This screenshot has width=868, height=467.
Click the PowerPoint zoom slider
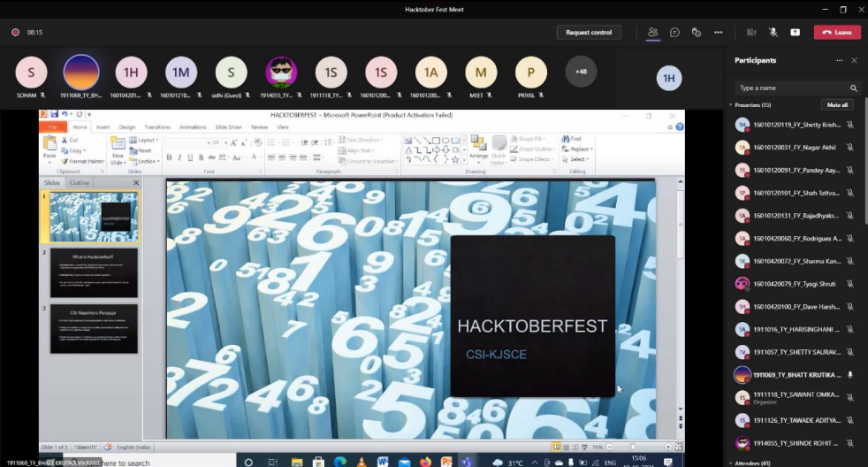click(x=633, y=448)
